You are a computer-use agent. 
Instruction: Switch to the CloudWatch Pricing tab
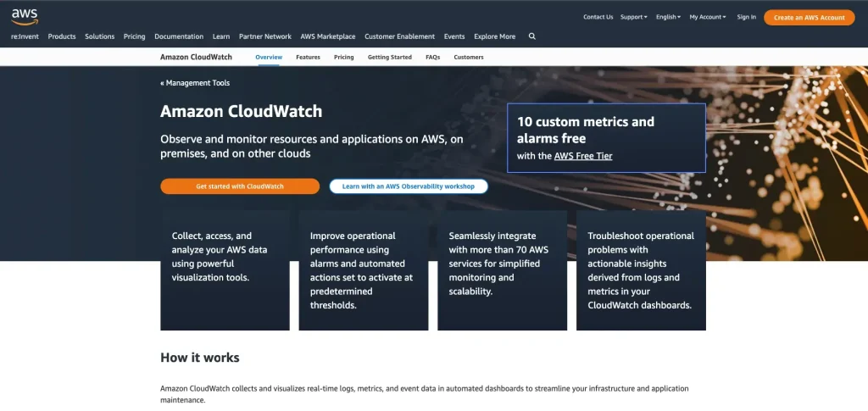pyautogui.click(x=344, y=57)
